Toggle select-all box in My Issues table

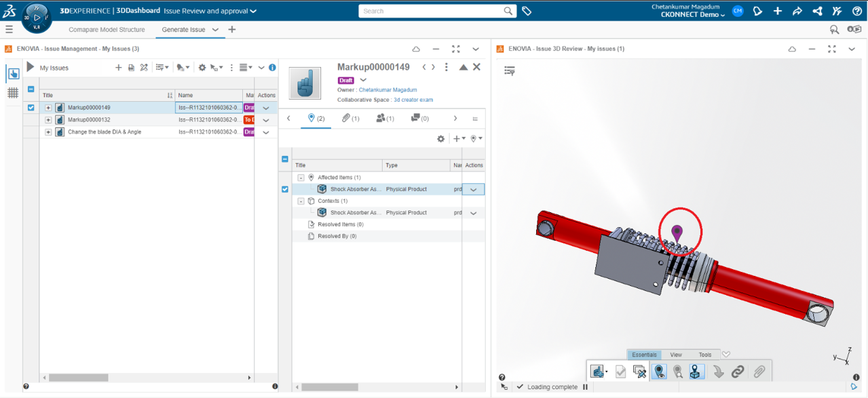point(31,89)
